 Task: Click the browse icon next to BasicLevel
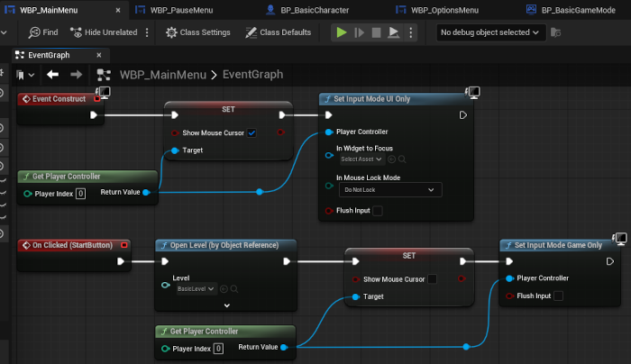click(x=234, y=288)
